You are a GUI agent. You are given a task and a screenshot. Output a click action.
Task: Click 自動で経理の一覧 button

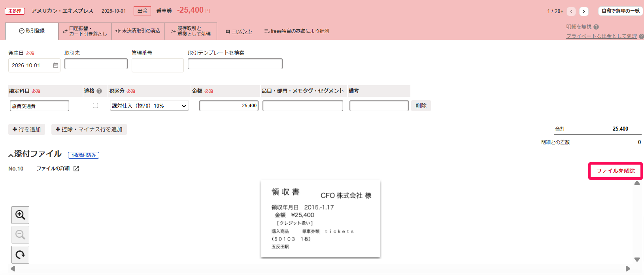(621, 11)
